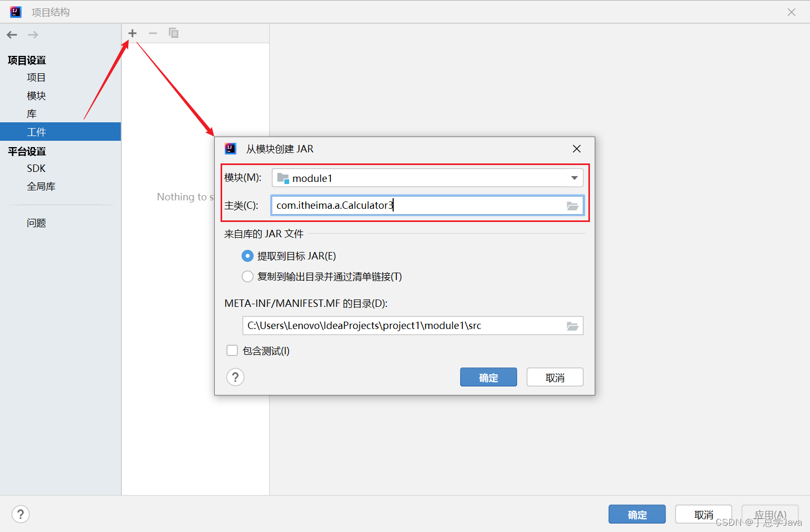Click the IntelliJ icon in the 项目结构 title bar
The width and height of the screenshot is (810, 532).
(x=16, y=12)
